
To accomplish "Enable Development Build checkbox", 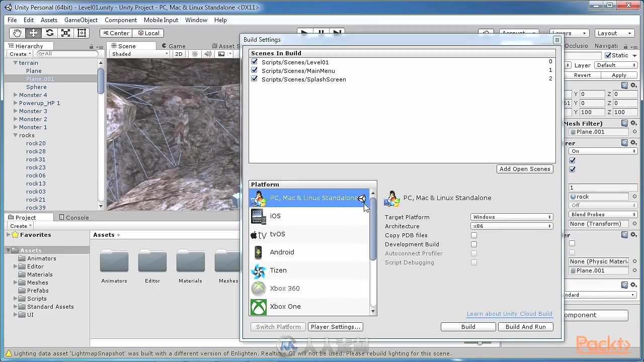I will click(x=474, y=244).
